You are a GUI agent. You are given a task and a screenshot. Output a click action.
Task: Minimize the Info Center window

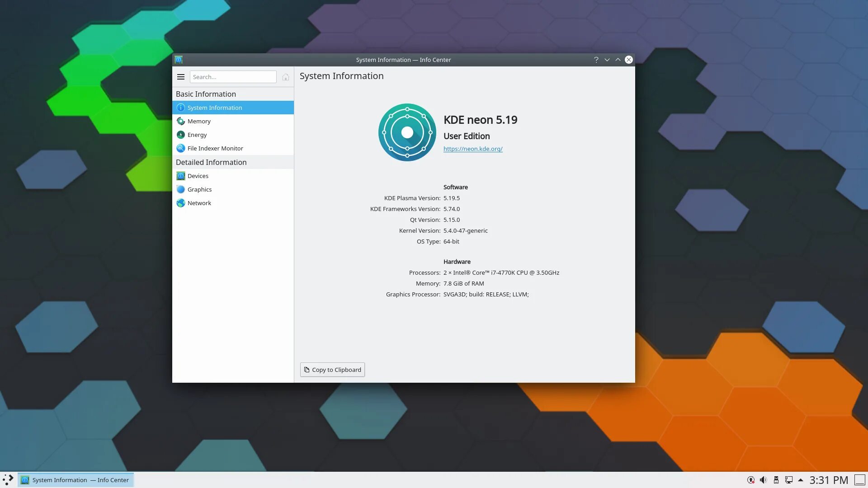pos(607,60)
